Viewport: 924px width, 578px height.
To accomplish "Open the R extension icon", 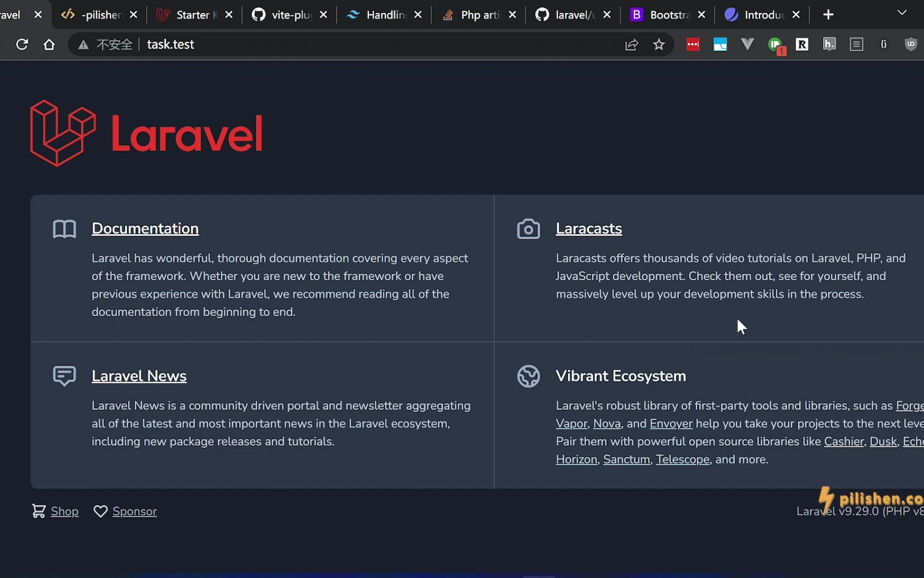I will (x=802, y=44).
